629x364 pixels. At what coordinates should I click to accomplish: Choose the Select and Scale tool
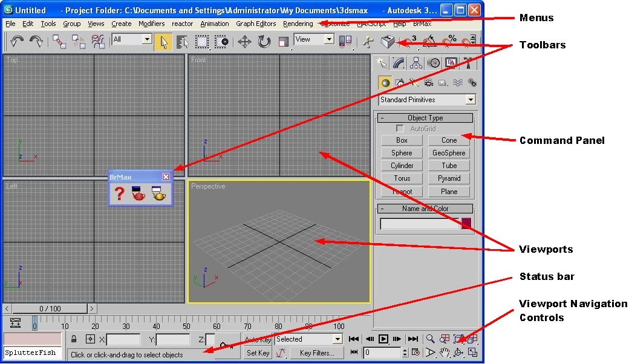coord(284,42)
